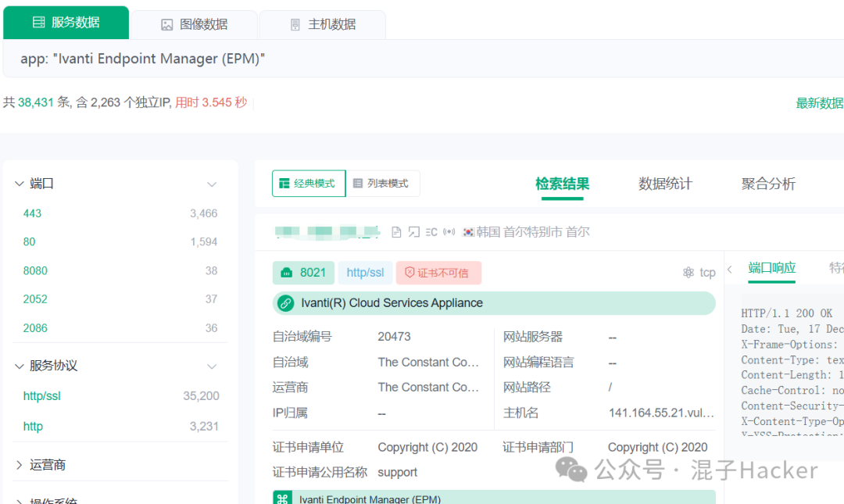
Task: Switch to 列表模式 view
Action: coord(382,184)
